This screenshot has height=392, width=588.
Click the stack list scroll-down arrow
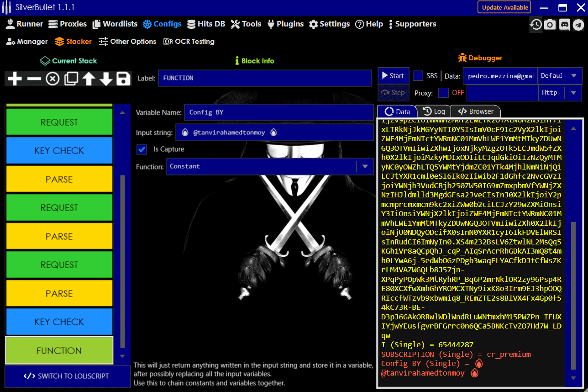(x=122, y=356)
